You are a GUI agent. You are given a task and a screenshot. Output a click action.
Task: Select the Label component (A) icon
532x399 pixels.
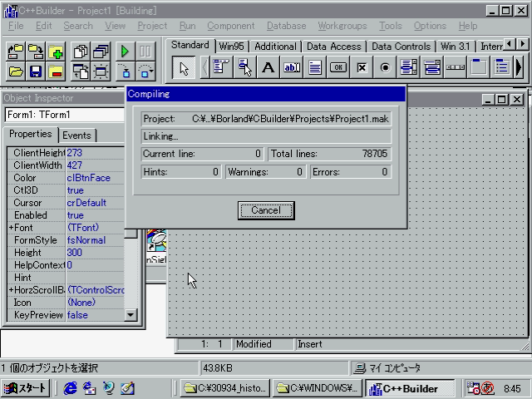[268, 67]
